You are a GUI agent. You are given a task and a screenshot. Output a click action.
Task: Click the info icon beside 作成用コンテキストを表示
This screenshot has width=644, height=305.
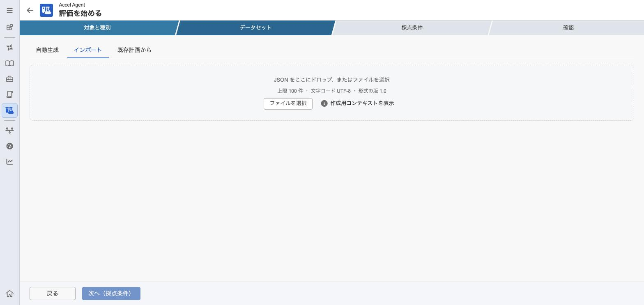pos(324,103)
